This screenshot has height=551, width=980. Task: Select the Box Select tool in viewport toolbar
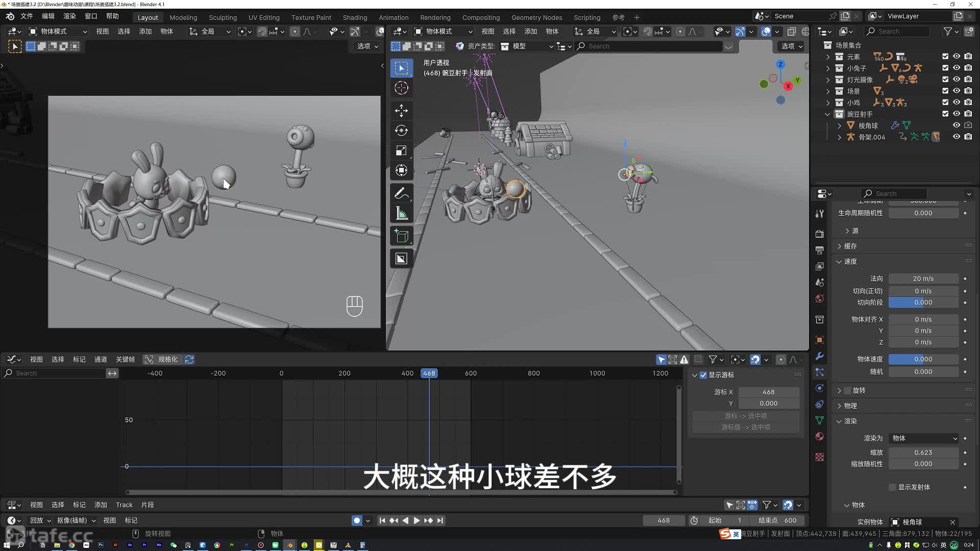401,68
